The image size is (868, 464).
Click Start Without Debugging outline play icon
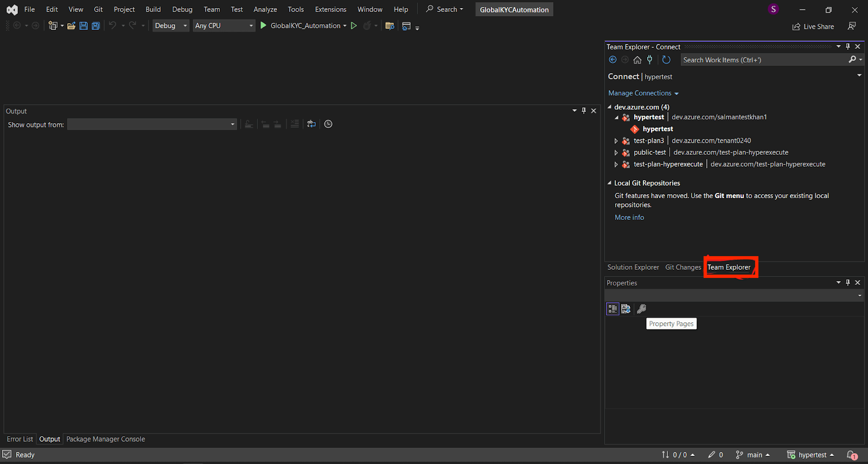coord(354,26)
